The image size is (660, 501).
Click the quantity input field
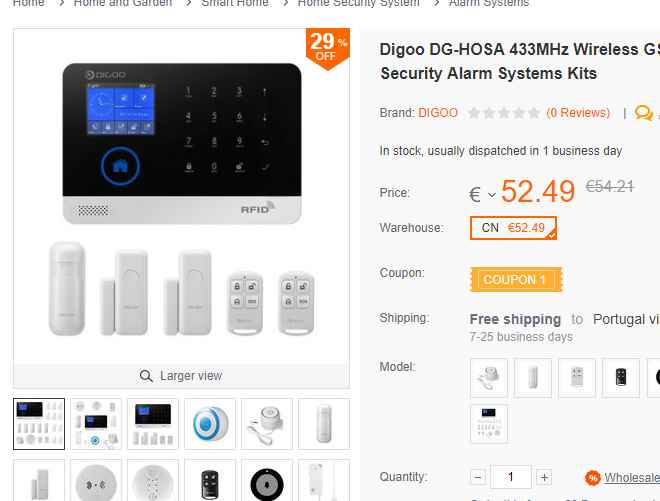pos(511,477)
